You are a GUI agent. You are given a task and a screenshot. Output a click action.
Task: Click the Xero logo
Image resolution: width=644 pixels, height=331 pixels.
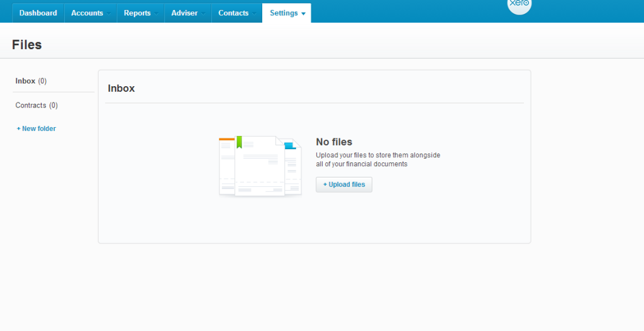519,4
